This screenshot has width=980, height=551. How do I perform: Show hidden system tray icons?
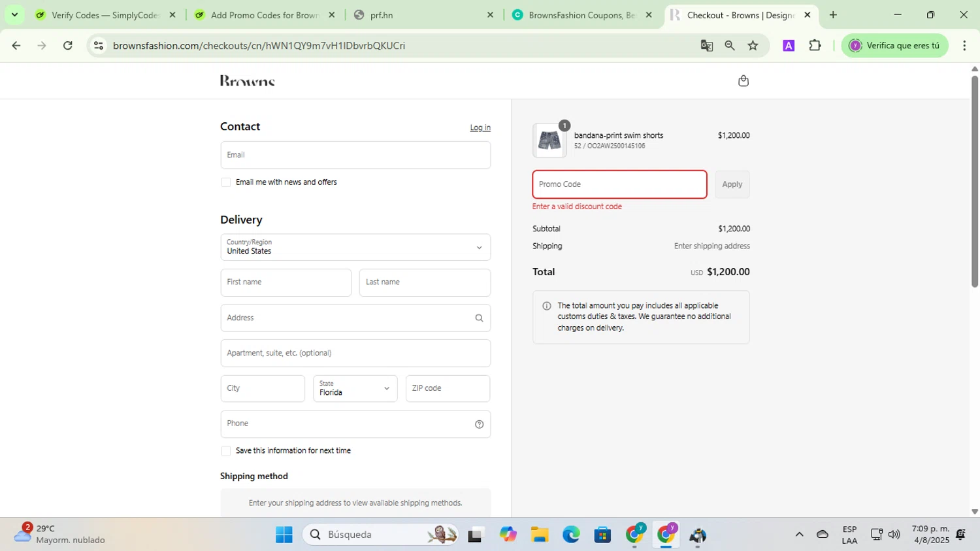point(799,535)
